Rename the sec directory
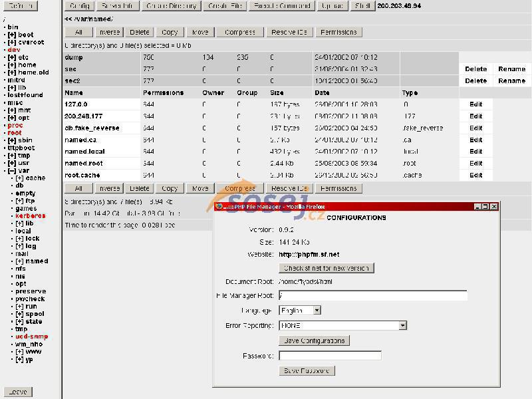The width and height of the screenshot is (532, 399). tap(511, 69)
